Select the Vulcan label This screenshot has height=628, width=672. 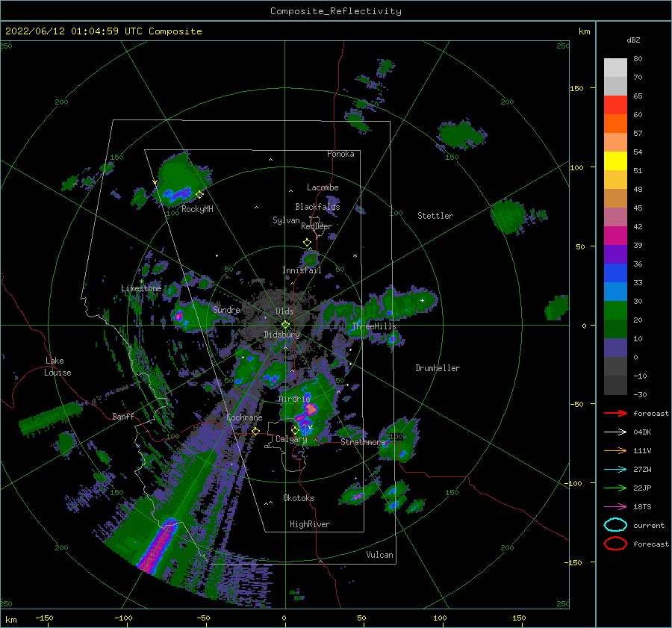point(380,555)
